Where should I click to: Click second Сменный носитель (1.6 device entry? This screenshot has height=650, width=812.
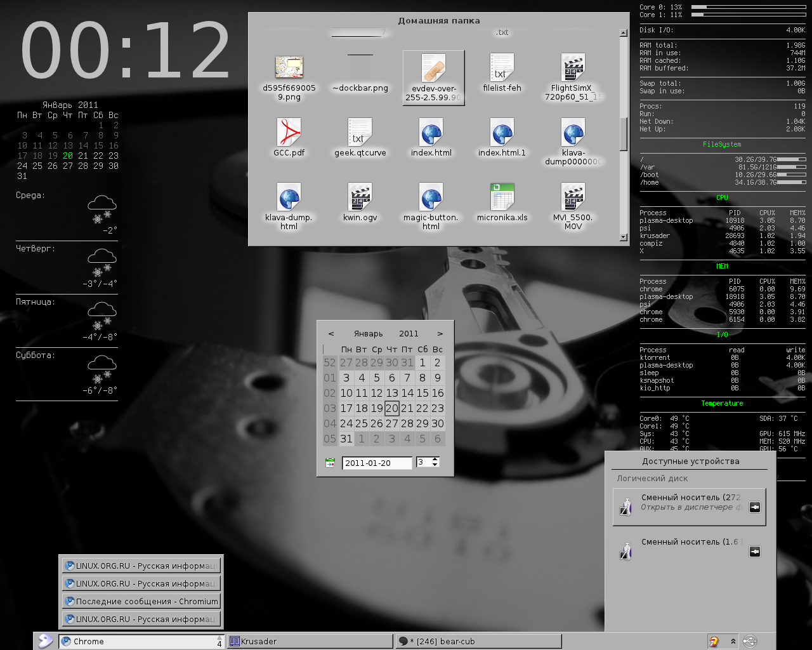click(x=690, y=551)
